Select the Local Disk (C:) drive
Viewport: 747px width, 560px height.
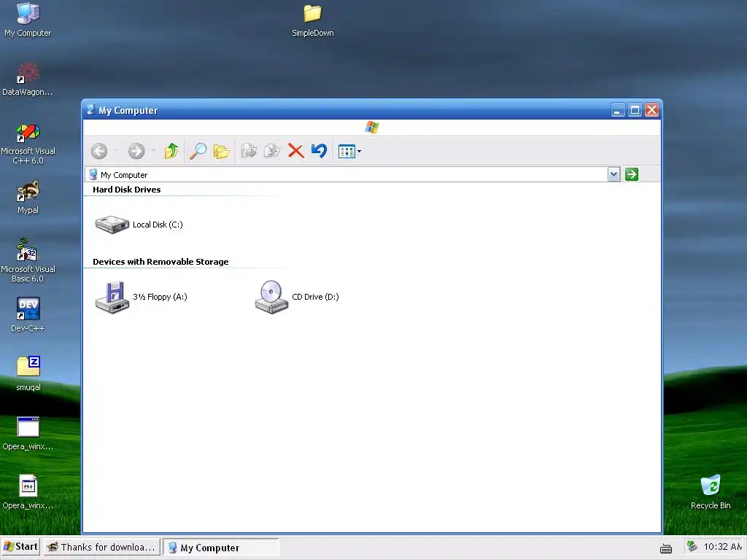click(x=139, y=225)
